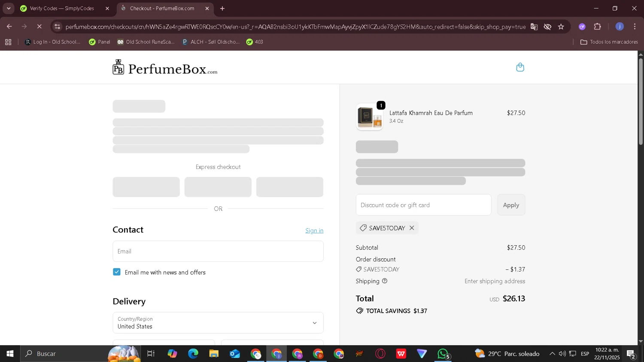Click the site information icon in address bar
Viewport: 644px width, 362px height.
(58, 27)
